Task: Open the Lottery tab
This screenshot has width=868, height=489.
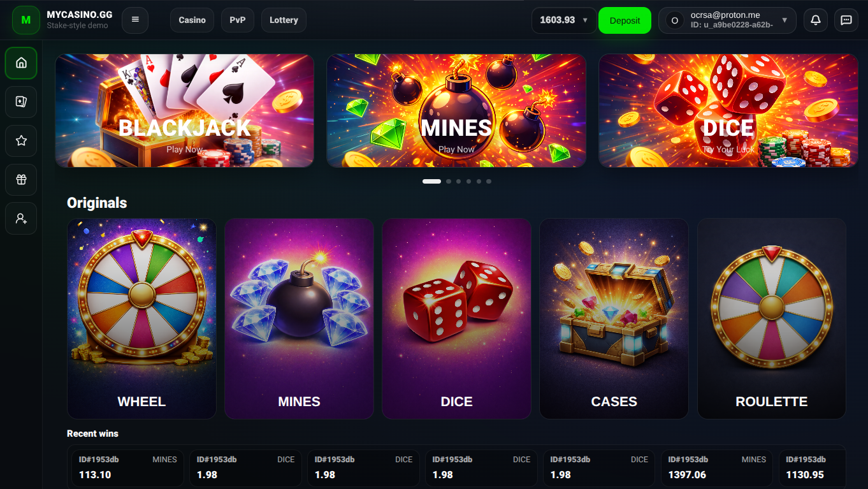Action: 284,20
